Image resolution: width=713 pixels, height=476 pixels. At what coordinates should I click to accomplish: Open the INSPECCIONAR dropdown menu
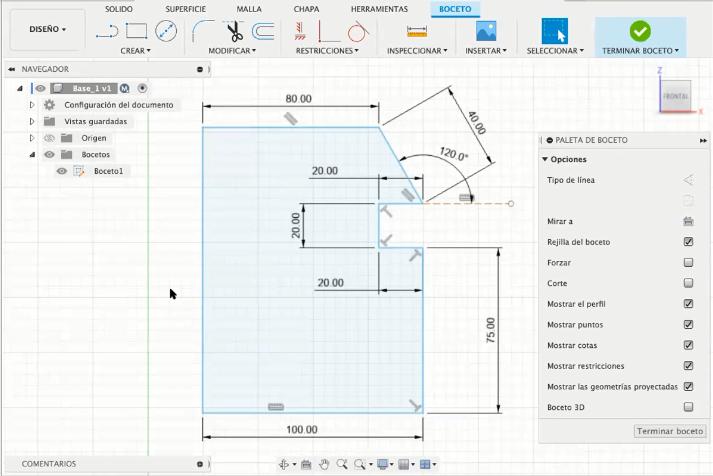(x=417, y=51)
